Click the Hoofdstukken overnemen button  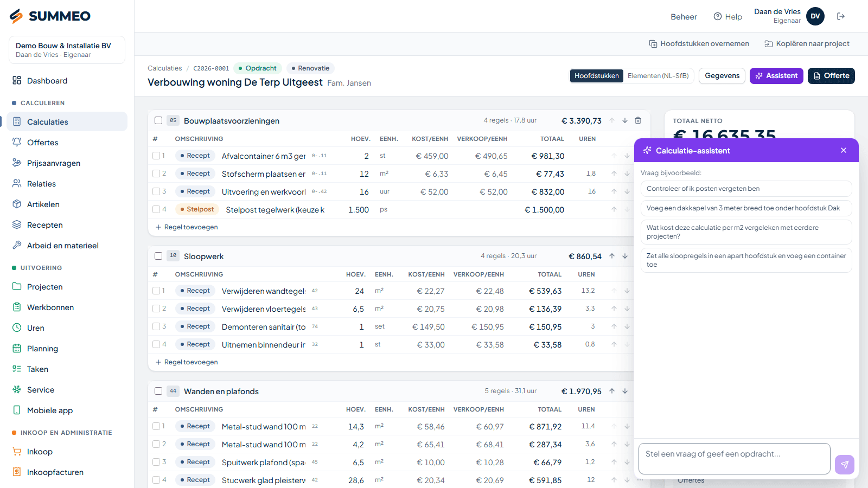coord(699,44)
